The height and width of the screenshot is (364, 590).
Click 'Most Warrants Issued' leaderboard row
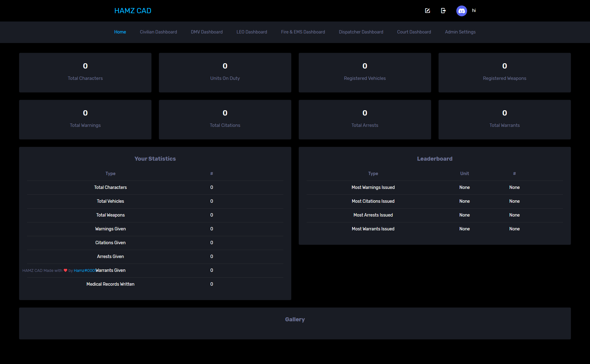pos(435,229)
